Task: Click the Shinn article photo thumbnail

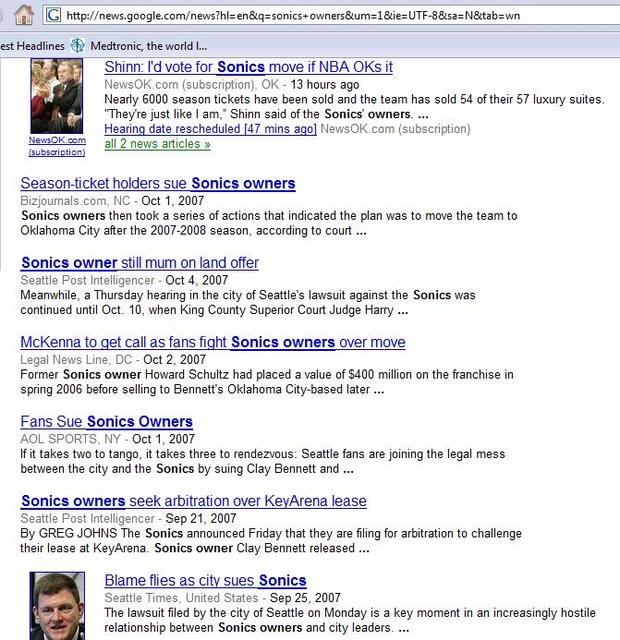Action: [x=56, y=96]
